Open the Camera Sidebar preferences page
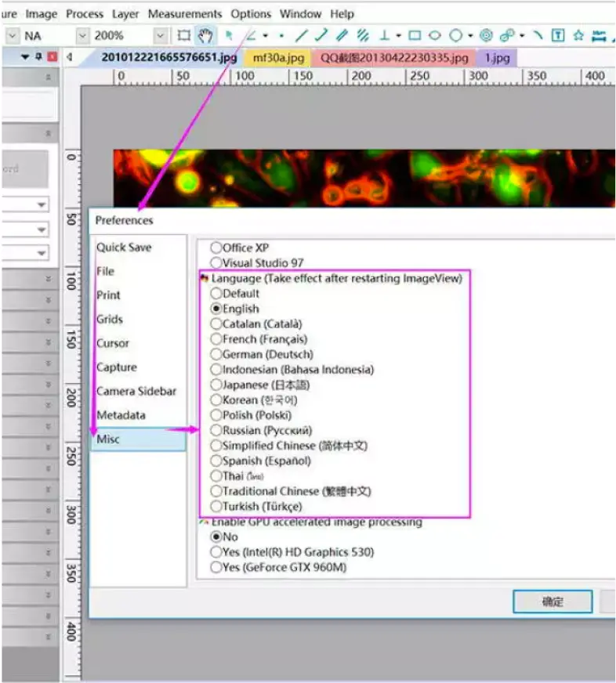The image size is (616, 683). click(136, 391)
